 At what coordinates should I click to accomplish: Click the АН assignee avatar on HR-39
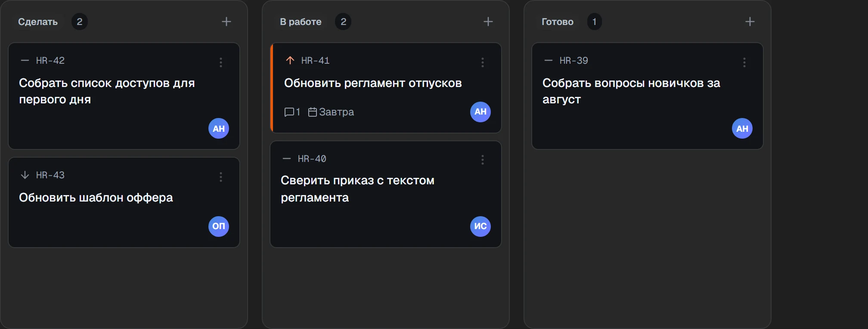coord(742,128)
